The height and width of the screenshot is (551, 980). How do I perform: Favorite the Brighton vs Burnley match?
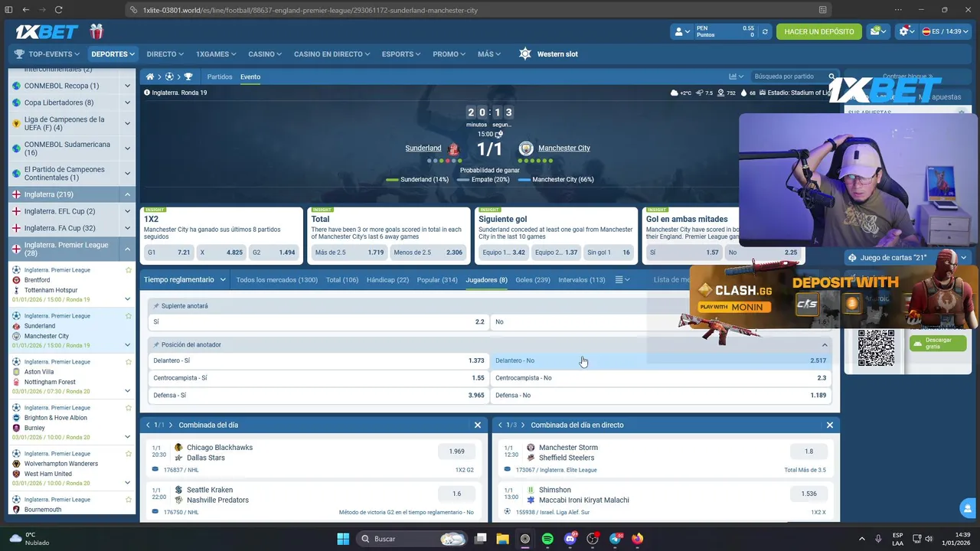(x=129, y=408)
